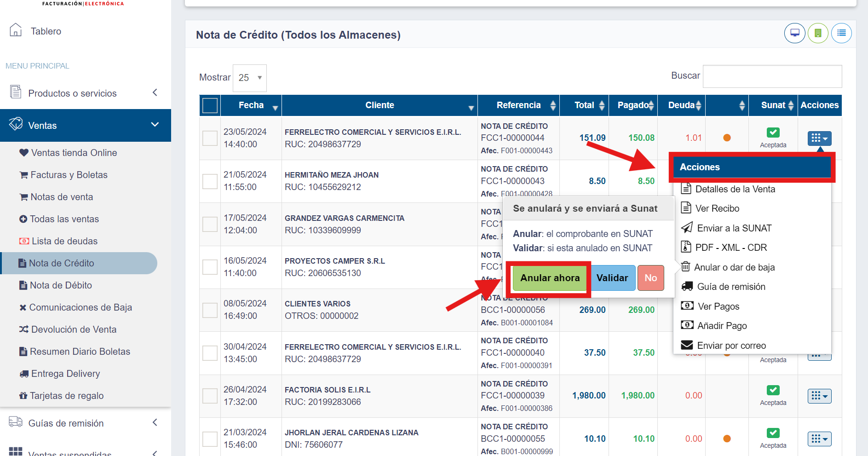Open Comunicaciones de Baja in sidebar
Viewport: 868px width, 456px height.
(x=80, y=307)
